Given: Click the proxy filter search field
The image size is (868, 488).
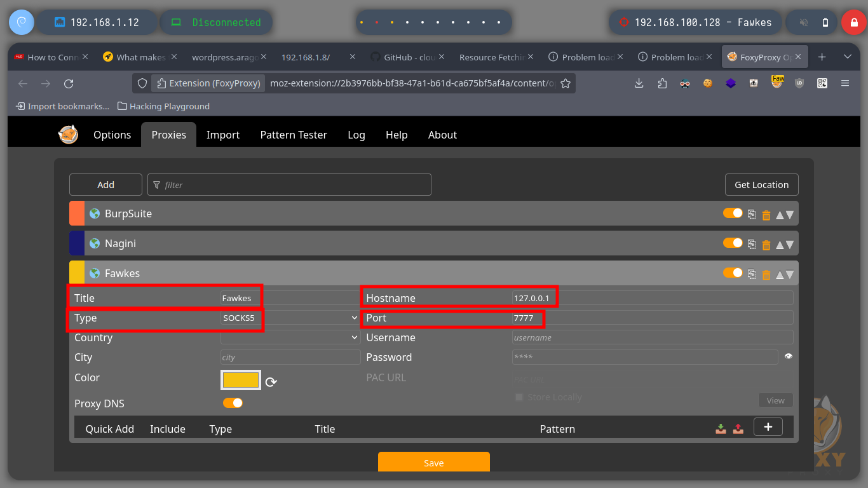Looking at the screenshot, I should (x=289, y=185).
